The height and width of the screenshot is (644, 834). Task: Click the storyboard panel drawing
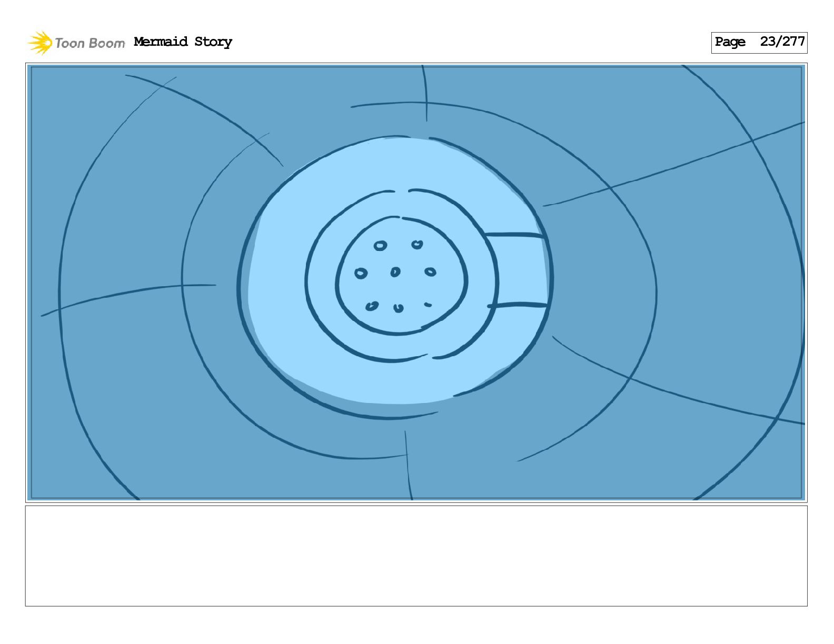click(x=416, y=283)
